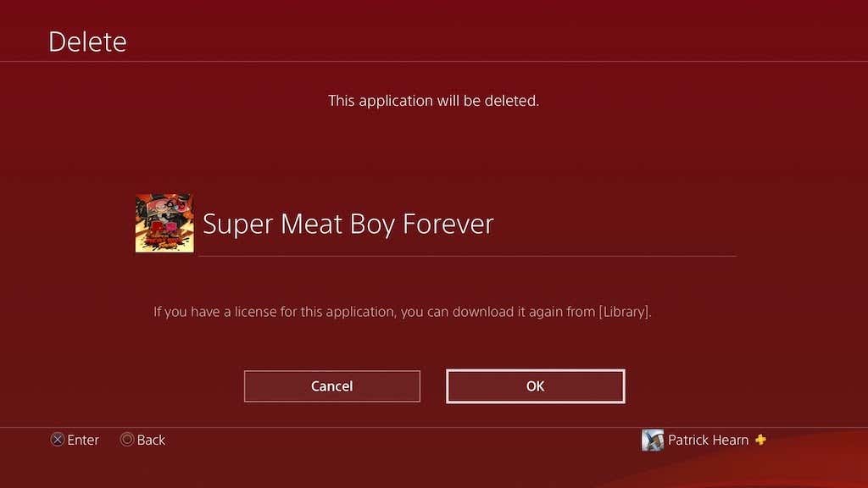Click the word 'Forever' in the game title

448,224
